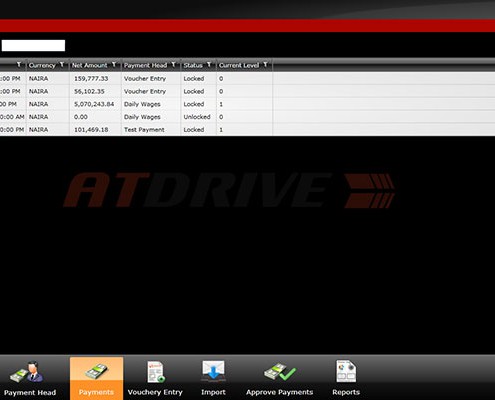Image resolution: width=495 pixels, height=400 pixels.
Task: Open the Payment Head module icon
Action: pos(27,372)
